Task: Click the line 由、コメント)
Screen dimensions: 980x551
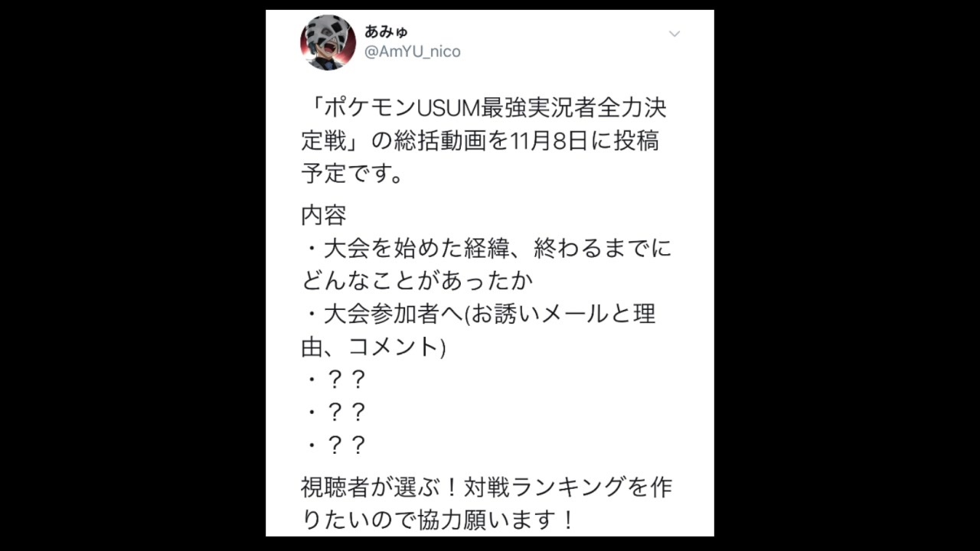Action: (374, 347)
